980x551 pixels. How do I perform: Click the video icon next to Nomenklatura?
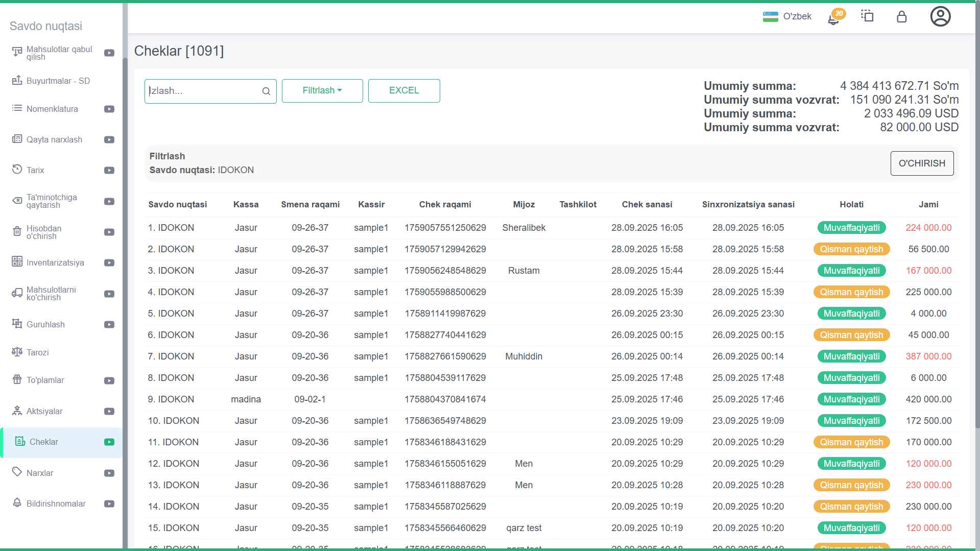pos(109,109)
